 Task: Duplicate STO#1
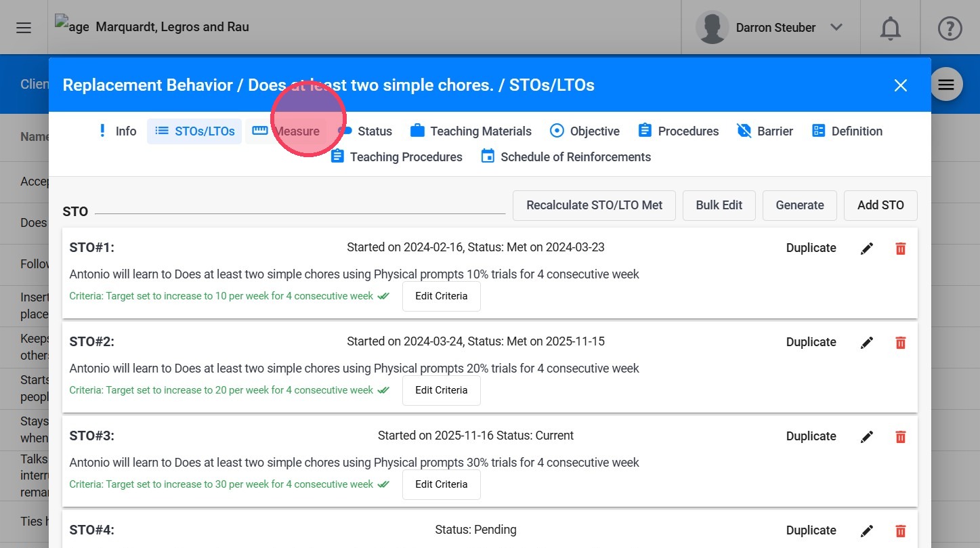pos(811,248)
